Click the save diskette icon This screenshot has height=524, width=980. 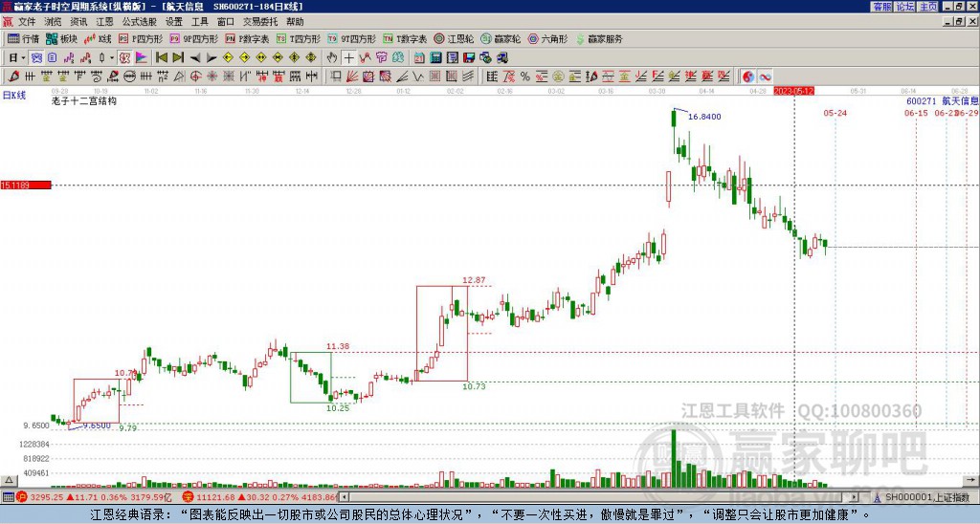point(469,58)
